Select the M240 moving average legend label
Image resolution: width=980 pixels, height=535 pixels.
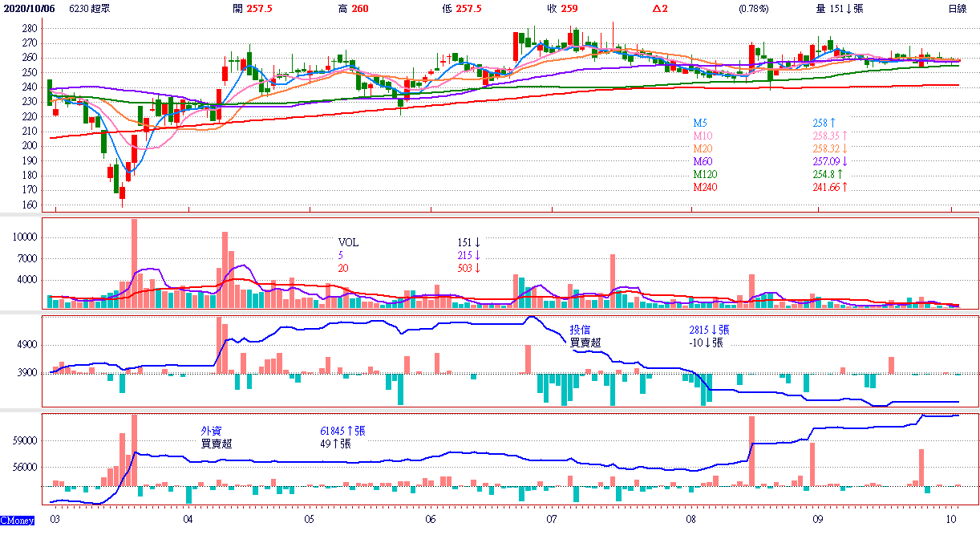(706, 187)
